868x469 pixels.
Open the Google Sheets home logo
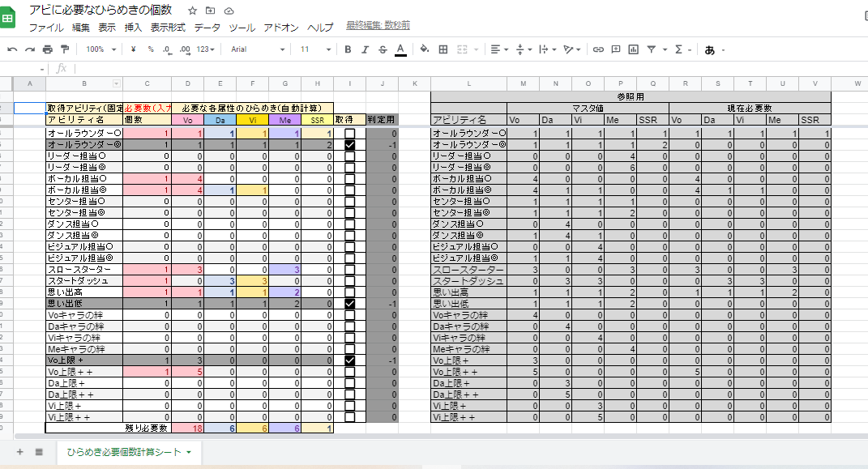8,18
